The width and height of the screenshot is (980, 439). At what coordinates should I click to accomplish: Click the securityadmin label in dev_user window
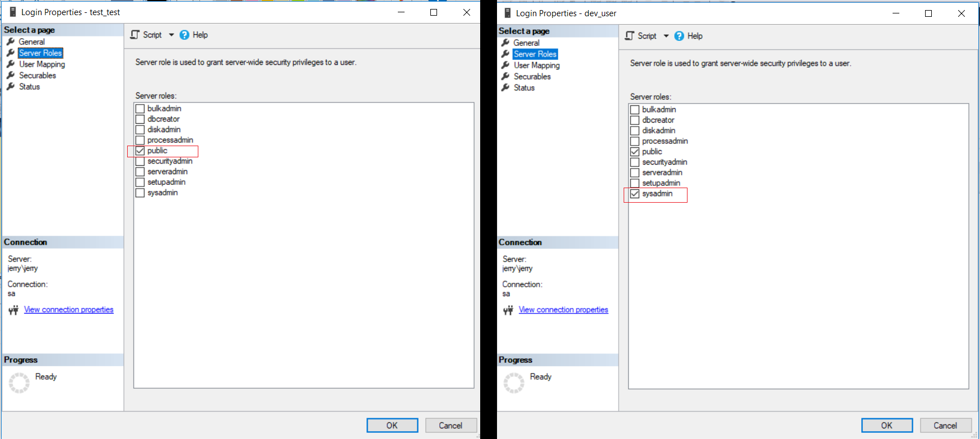click(665, 162)
